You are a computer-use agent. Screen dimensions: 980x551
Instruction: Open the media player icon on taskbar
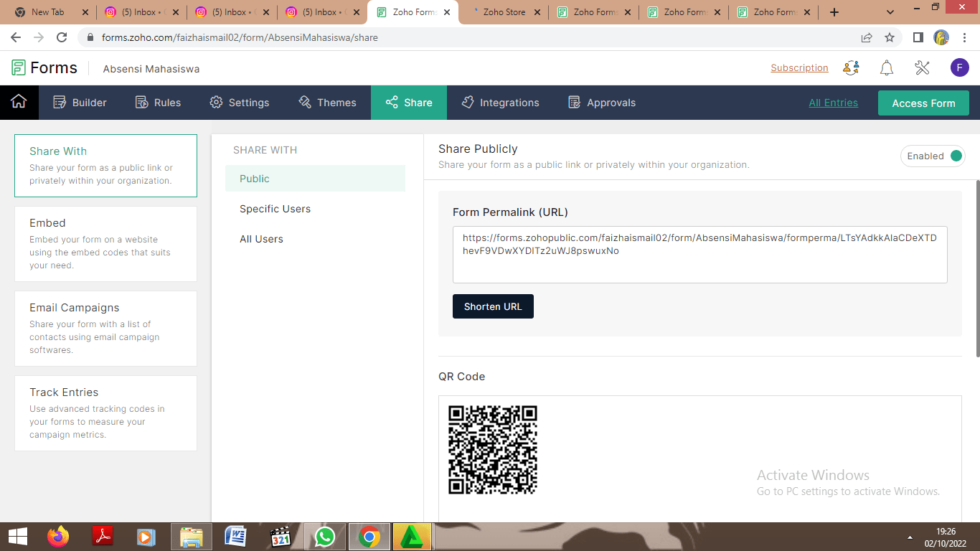[x=146, y=537]
